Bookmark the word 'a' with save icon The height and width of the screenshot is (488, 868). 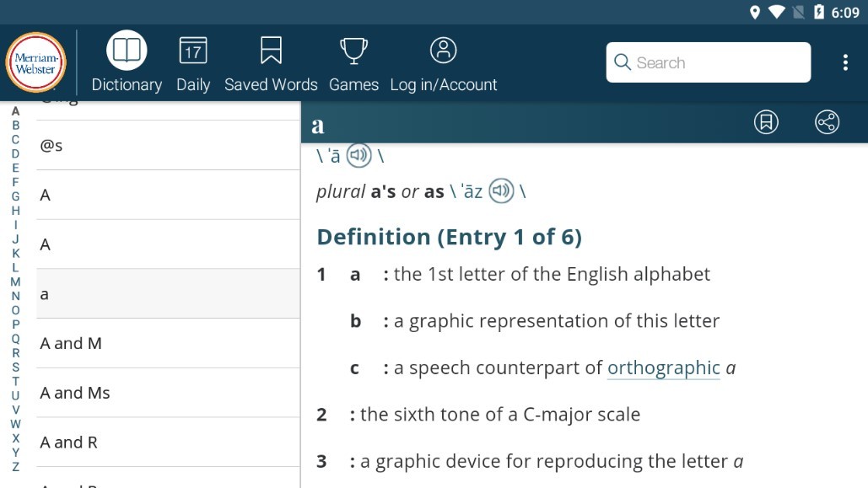coord(765,122)
